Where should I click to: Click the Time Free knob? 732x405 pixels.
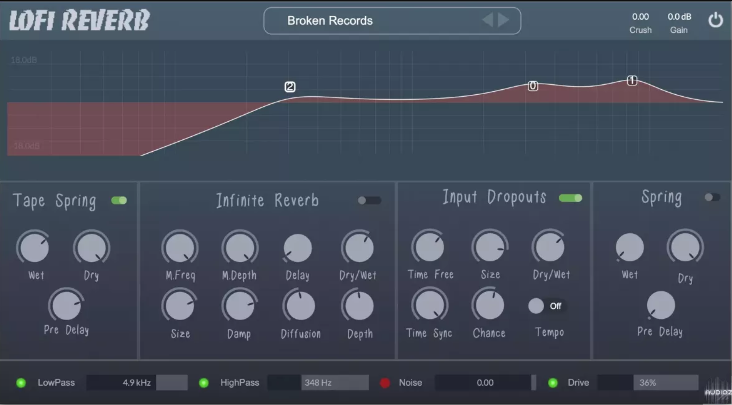429,247
